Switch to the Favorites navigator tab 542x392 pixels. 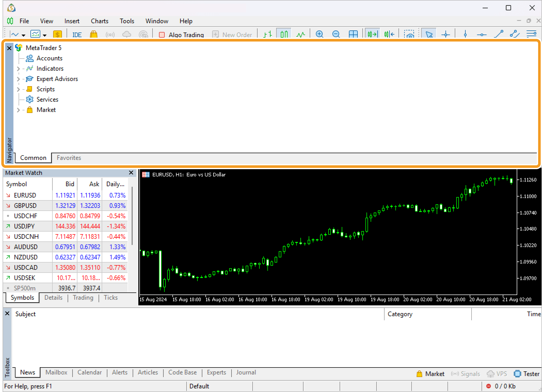69,158
